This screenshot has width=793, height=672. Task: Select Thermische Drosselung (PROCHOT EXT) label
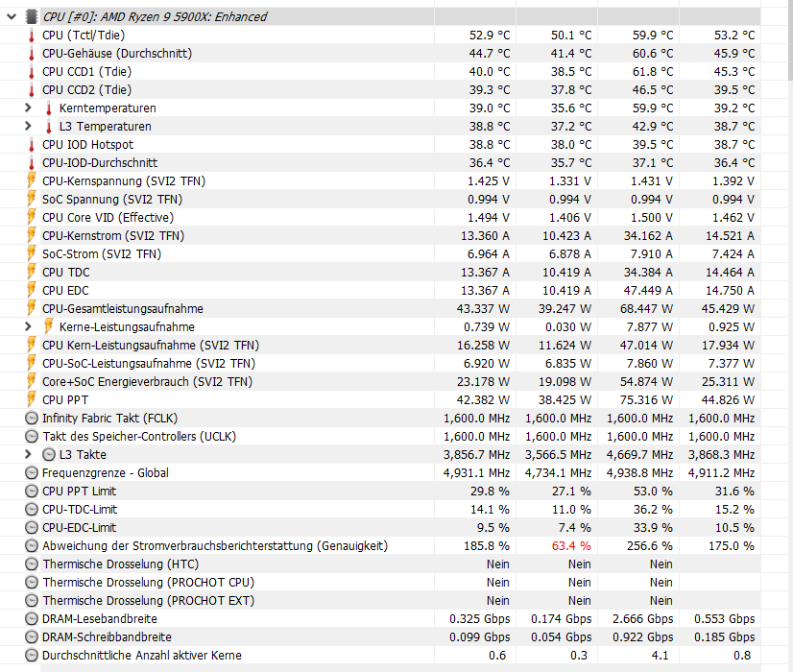coord(148,600)
